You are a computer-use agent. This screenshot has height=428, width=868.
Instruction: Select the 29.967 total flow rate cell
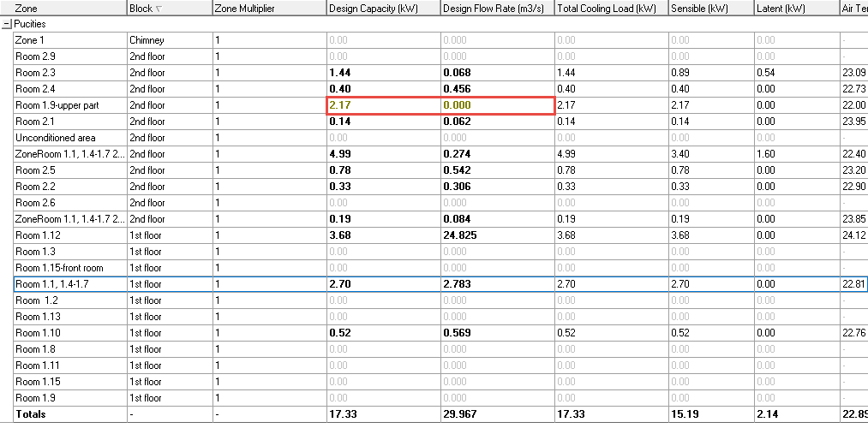pos(459,414)
